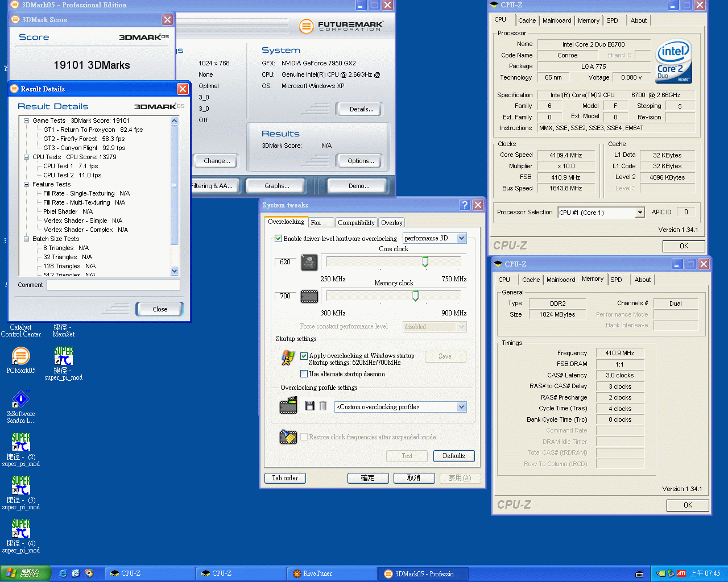Click the keyboard language tray icon

click(x=639, y=573)
